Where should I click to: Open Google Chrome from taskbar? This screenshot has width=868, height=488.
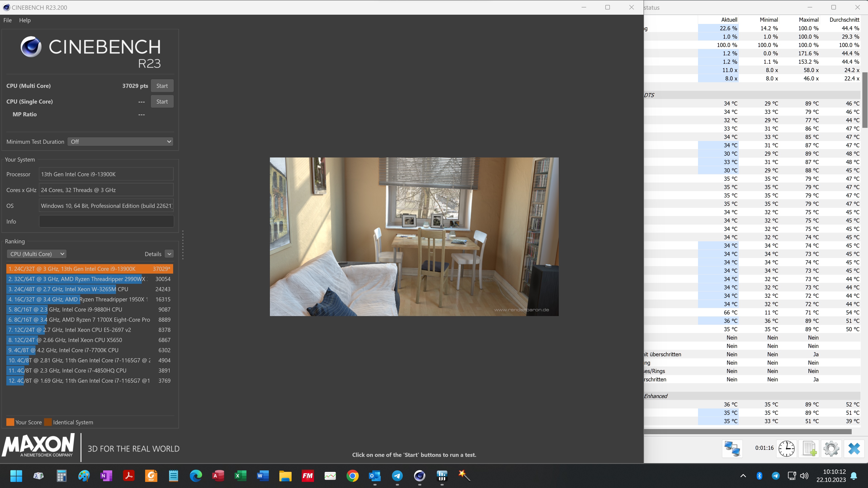352,476
